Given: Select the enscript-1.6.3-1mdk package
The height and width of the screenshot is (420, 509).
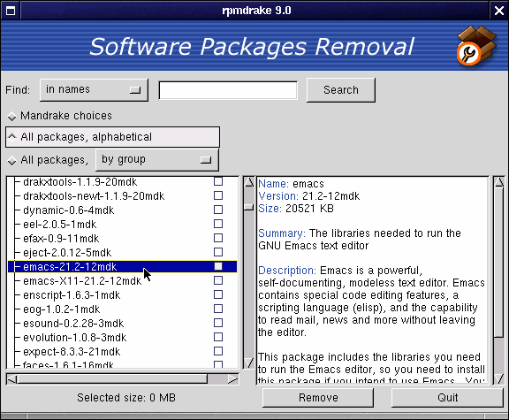Looking at the screenshot, I should point(72,295).
